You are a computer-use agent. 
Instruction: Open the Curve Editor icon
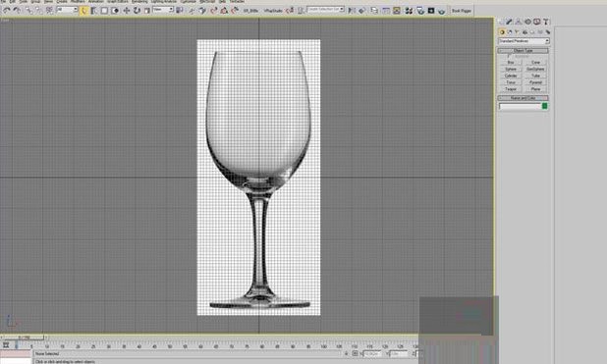pyautogui.click(x=386, y=11)
